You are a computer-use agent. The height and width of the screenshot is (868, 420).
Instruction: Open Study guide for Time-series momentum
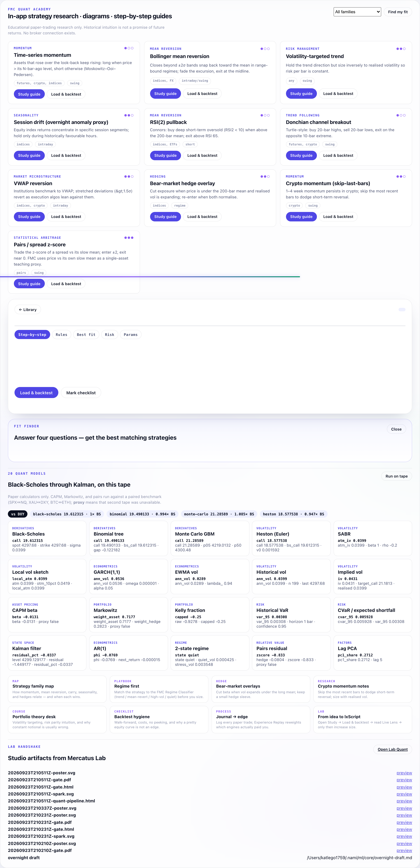point(29,94)
